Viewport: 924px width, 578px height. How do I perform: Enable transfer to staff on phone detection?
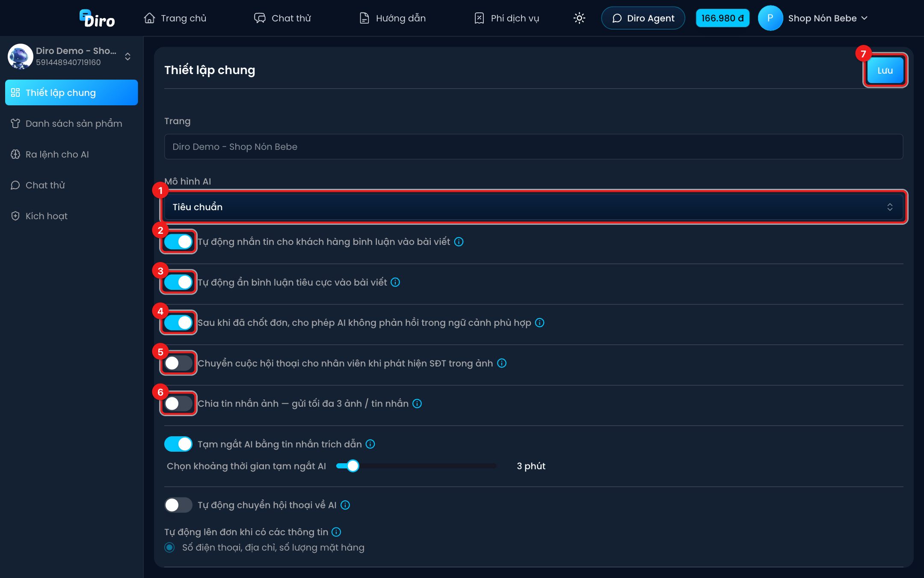(x=178, y=363)
